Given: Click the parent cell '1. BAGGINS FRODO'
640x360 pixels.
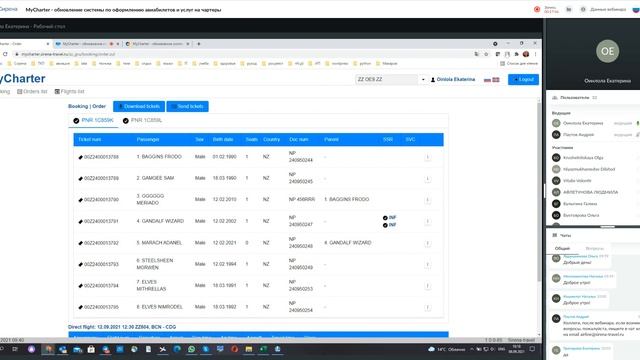Looking at the screenshot, I should 347,200.
